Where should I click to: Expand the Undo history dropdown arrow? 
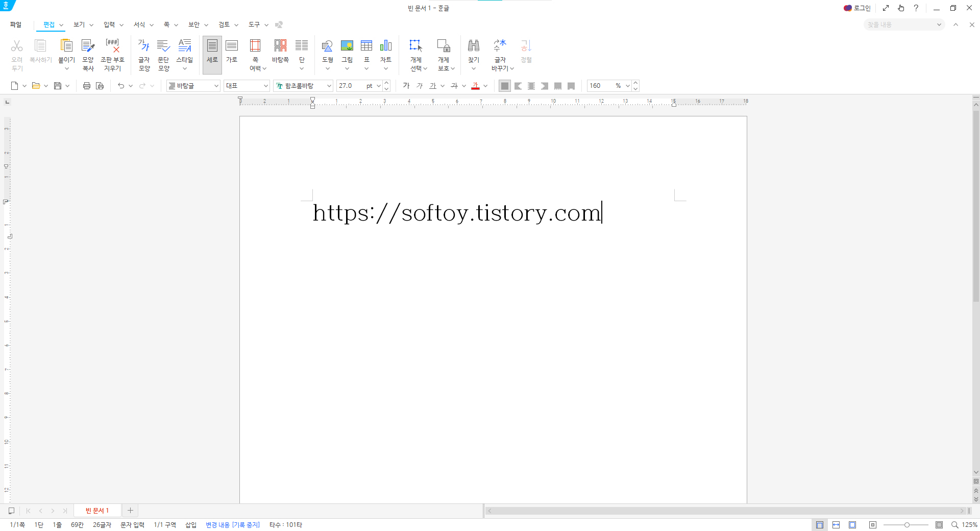[x=131, y=86]
